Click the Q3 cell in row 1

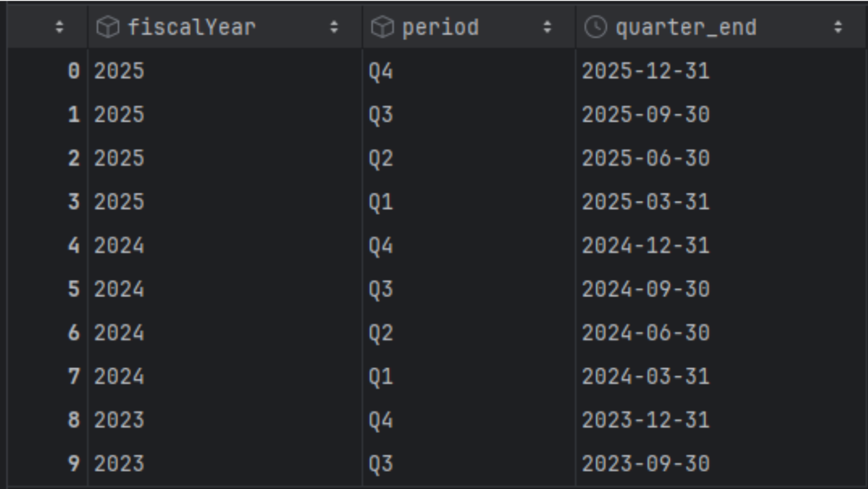380,115
